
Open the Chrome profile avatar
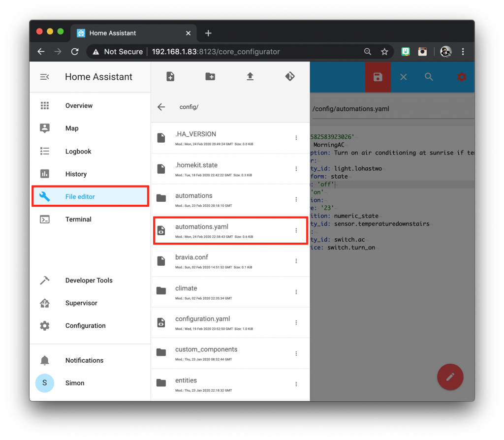point(446,51)
